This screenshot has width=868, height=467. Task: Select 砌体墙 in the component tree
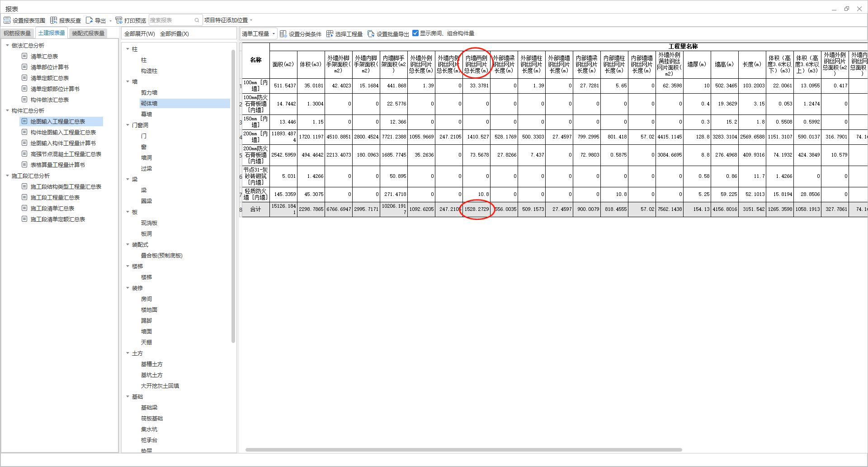[x=149, y=103]
